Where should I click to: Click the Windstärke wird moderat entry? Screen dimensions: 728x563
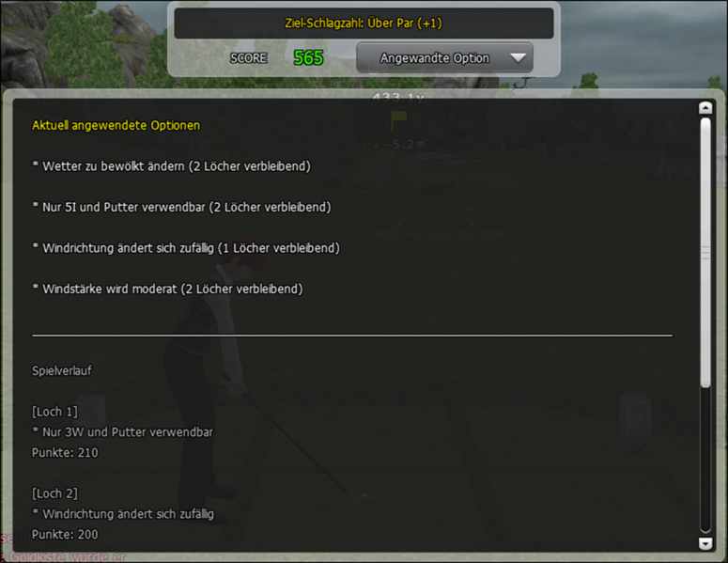coord(167,289)
